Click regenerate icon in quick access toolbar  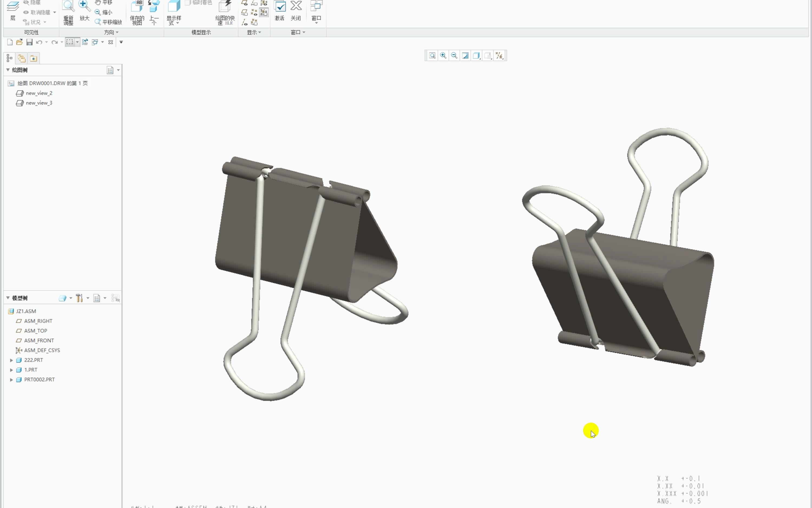coord(85,42)
